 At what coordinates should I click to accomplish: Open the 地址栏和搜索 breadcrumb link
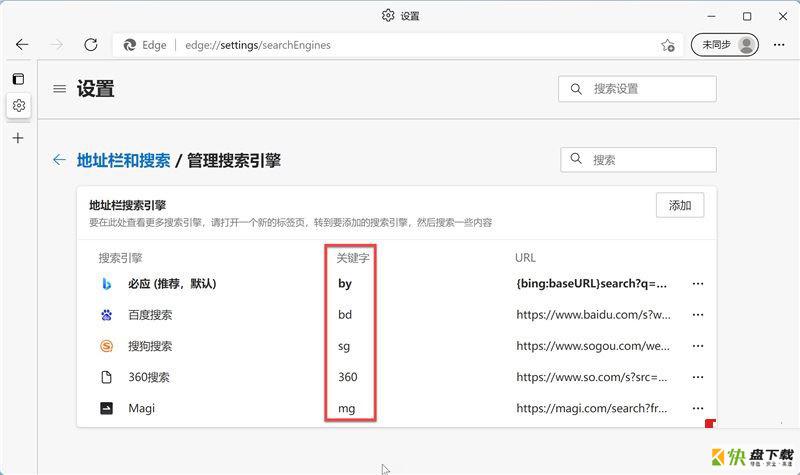(x=123, y=160)
